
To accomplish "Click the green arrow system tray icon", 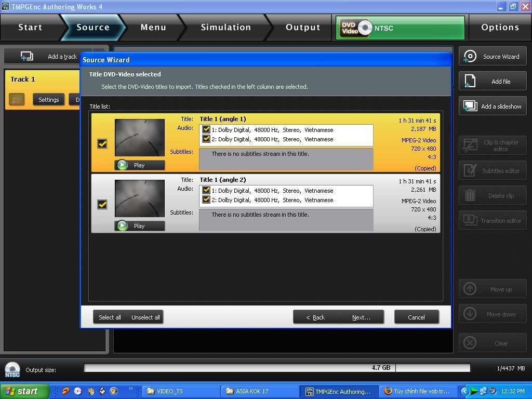I will tap(474, 391).
